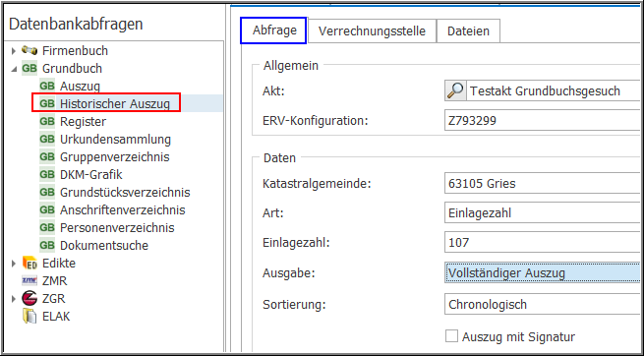Click the GB icon beside Grundbuch
The height and width of the screenshot is (356, 644).
(29, 68)
